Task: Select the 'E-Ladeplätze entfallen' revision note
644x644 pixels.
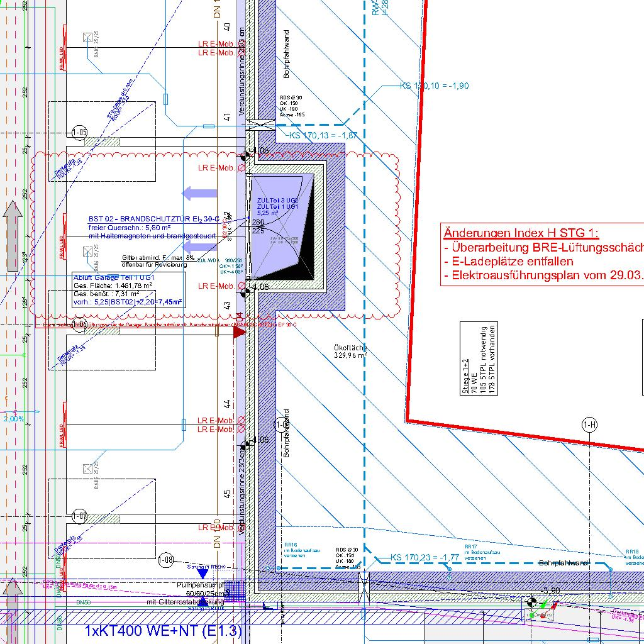Action: tap(508, 261)
